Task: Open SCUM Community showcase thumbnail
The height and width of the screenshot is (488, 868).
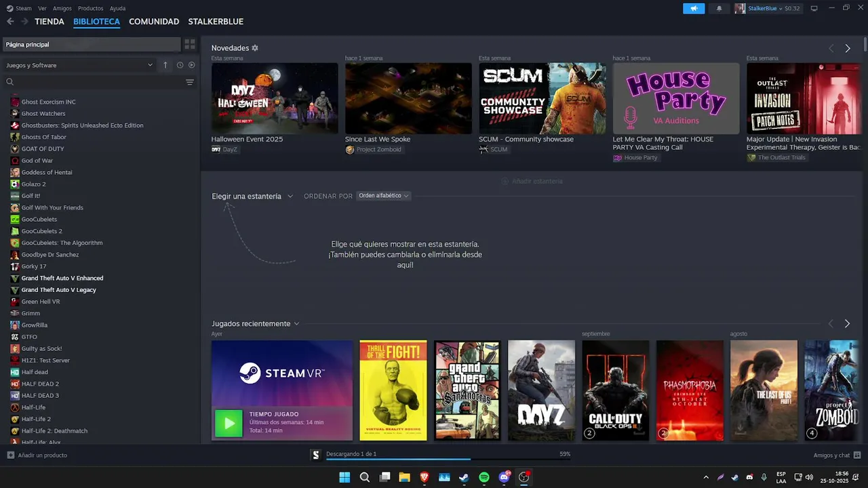Action: coord(542,98)
